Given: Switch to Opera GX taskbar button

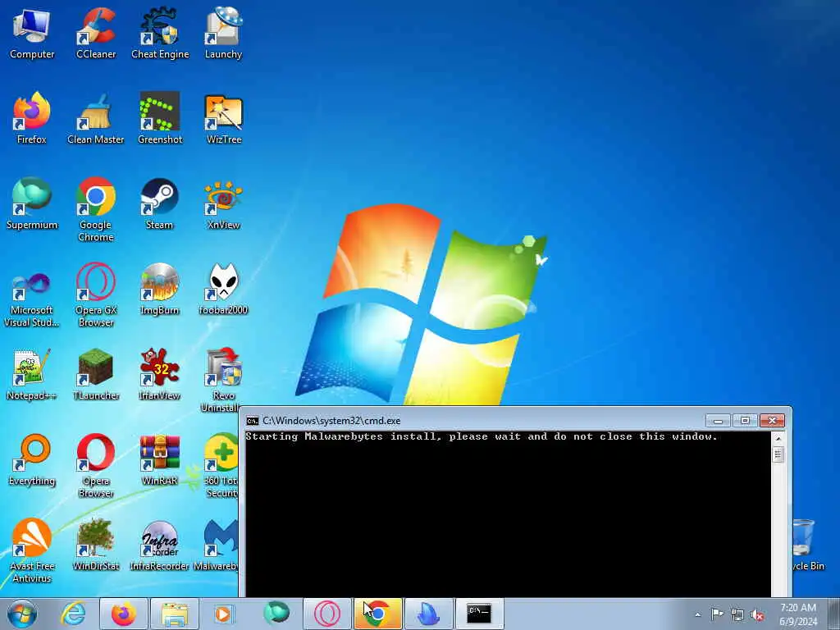Looking at the screenshot, I should pos(326,614).
